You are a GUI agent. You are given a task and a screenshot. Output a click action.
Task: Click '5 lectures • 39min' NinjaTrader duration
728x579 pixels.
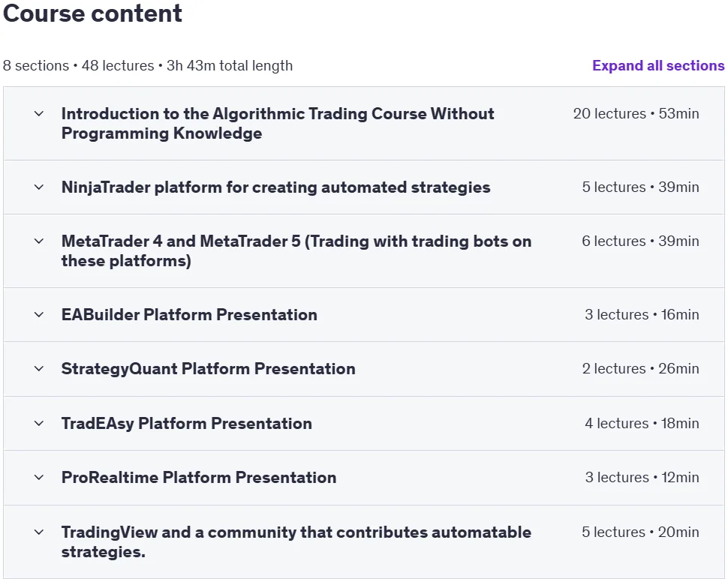pyautogui.click(x=641, y=187)
